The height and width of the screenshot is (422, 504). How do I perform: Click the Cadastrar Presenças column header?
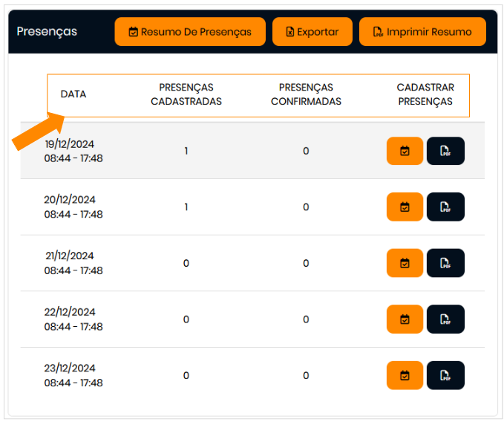coord(425,94)
